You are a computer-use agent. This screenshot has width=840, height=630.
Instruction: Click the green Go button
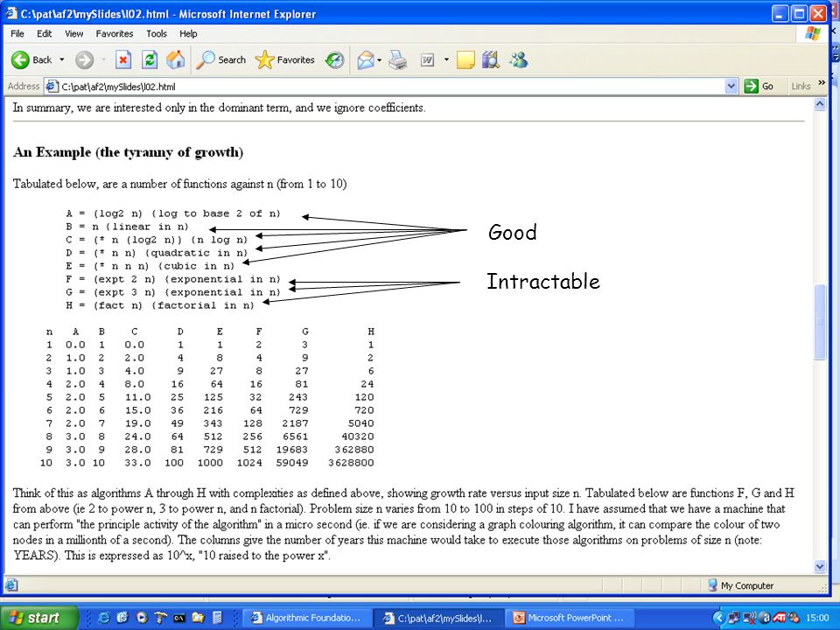[x=759, y=87]
